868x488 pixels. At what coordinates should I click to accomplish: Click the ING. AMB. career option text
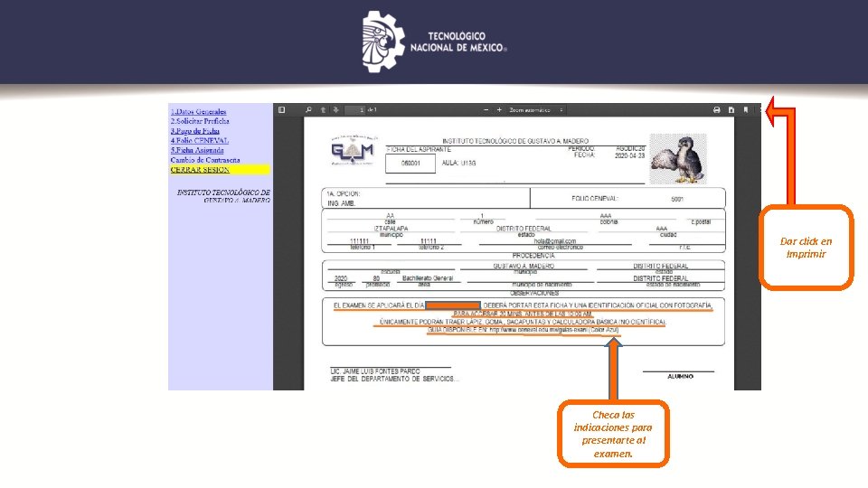pos(341,203)
